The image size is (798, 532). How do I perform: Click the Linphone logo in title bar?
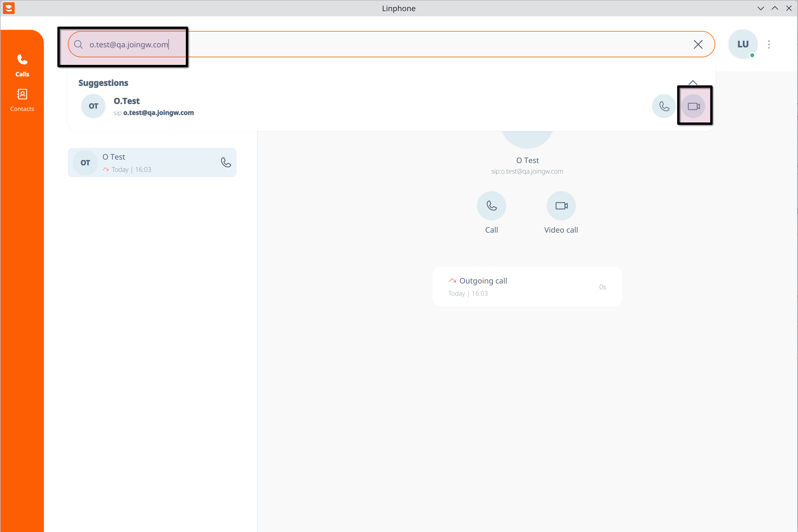coord(9,8)
